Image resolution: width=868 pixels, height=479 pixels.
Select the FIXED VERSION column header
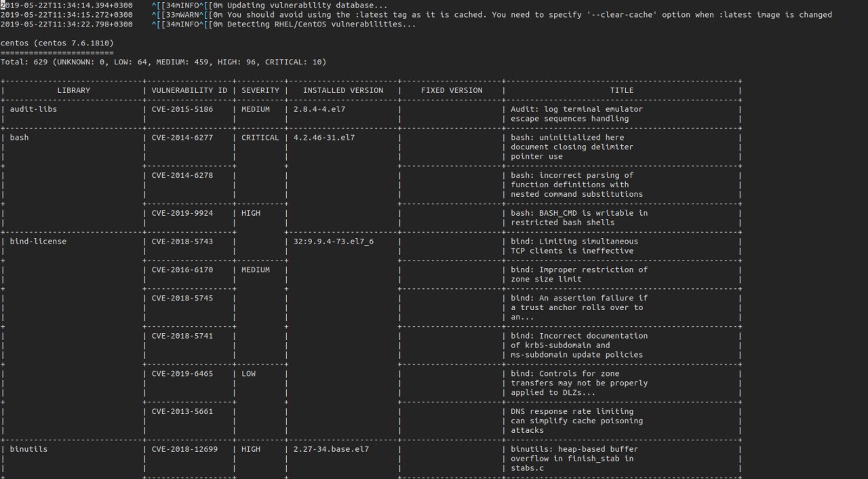pyautogui.click(x=452, y=90)
